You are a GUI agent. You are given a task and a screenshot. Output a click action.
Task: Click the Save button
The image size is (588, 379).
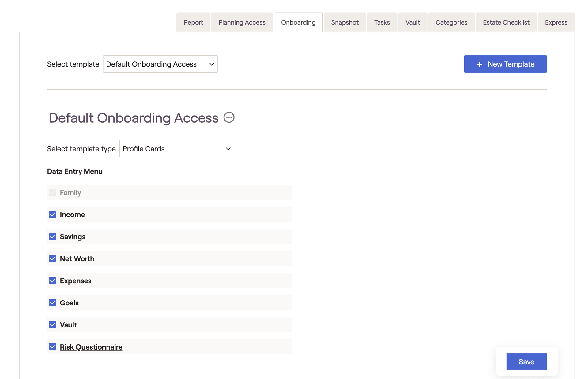click(526, 362)
